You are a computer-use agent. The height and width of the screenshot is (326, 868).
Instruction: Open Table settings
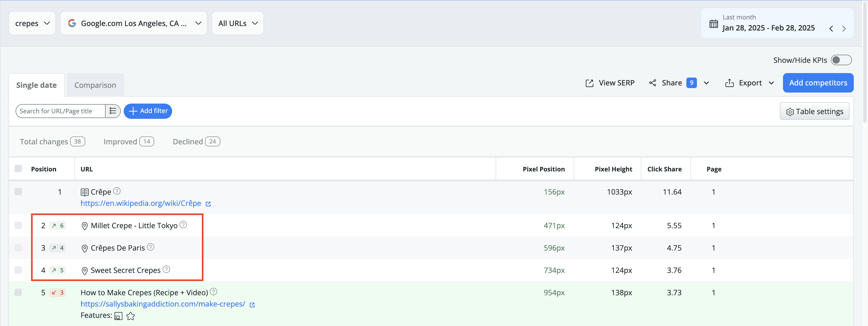(x=814, y=111)
